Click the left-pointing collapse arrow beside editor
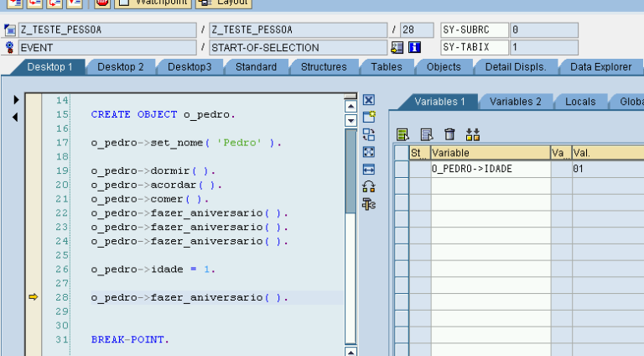 14,117
